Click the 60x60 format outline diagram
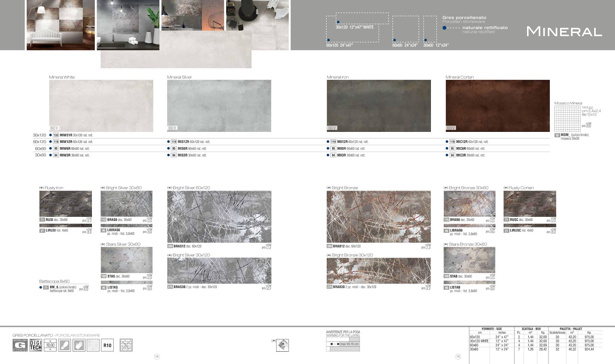615x364 pixels. tap(406, 29)
